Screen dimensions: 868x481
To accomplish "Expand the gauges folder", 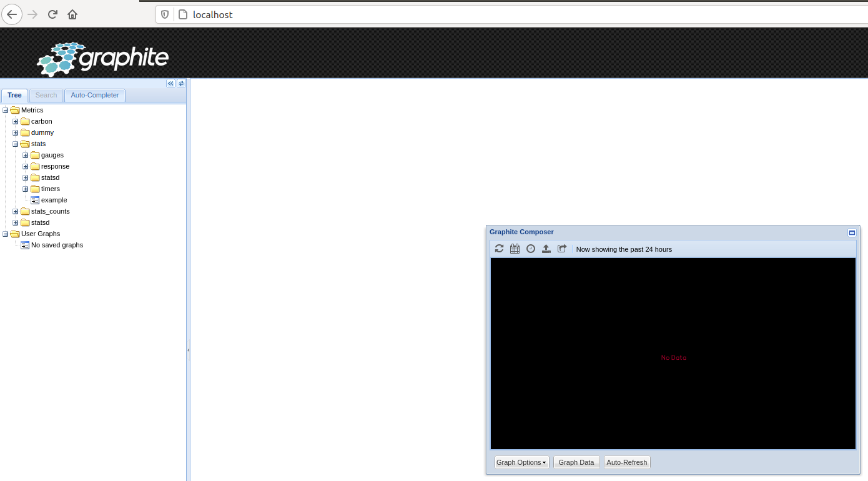I will (x=26, y=156).
